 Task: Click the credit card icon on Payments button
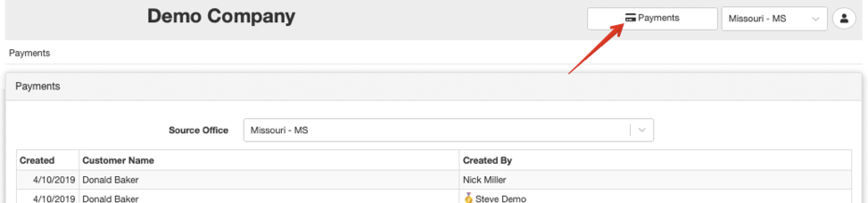tap(630, 18)
